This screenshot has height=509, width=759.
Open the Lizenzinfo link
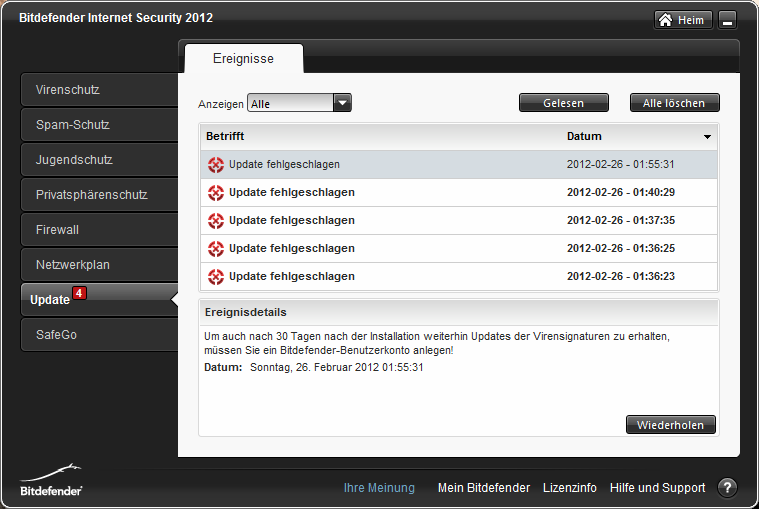point(569,488)
